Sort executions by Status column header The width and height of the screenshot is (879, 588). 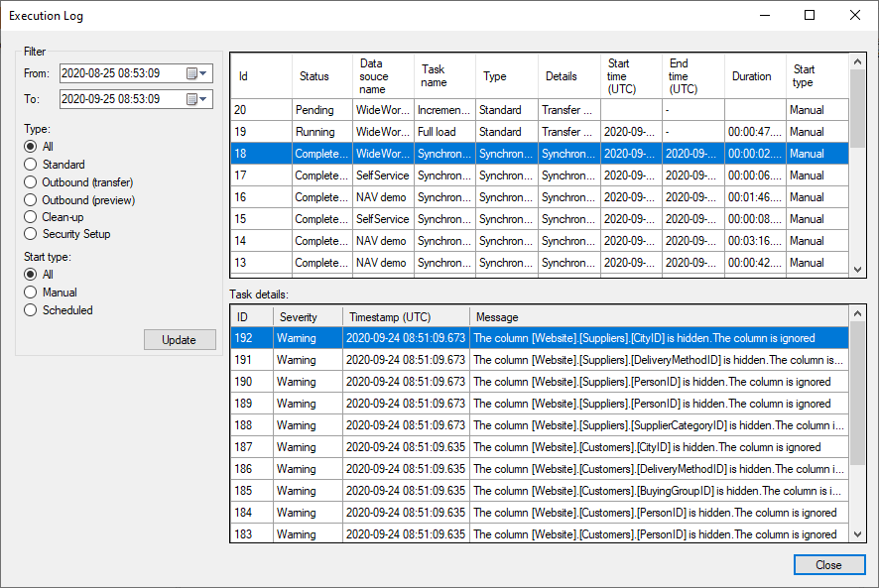[x=314, y=76]
